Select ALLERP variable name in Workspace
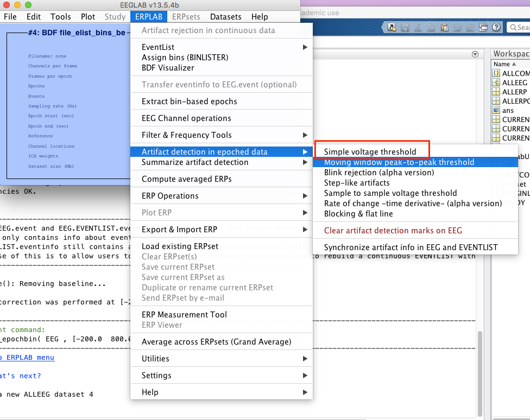The width and height of the screenshot is (530, 420). pyautogui.click(x=514, y=92)
